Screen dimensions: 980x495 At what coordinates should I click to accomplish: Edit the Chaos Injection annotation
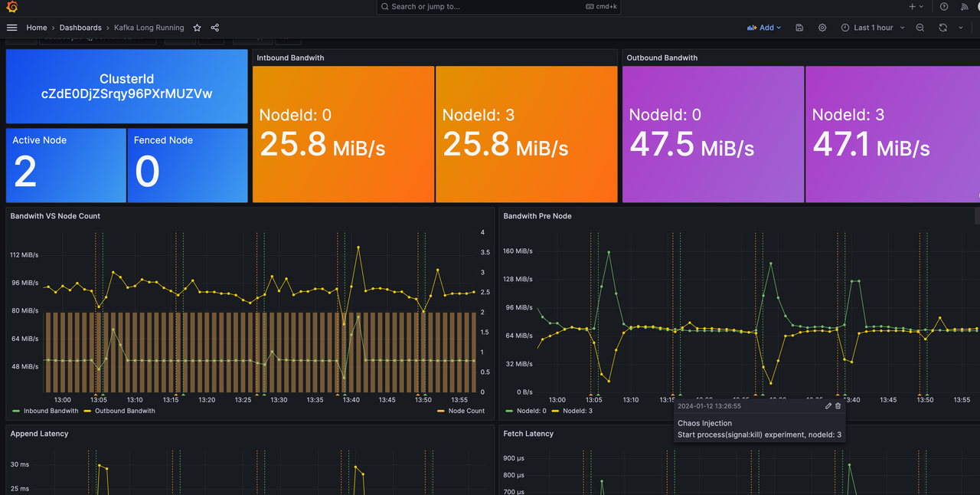(x=828, y=406)
